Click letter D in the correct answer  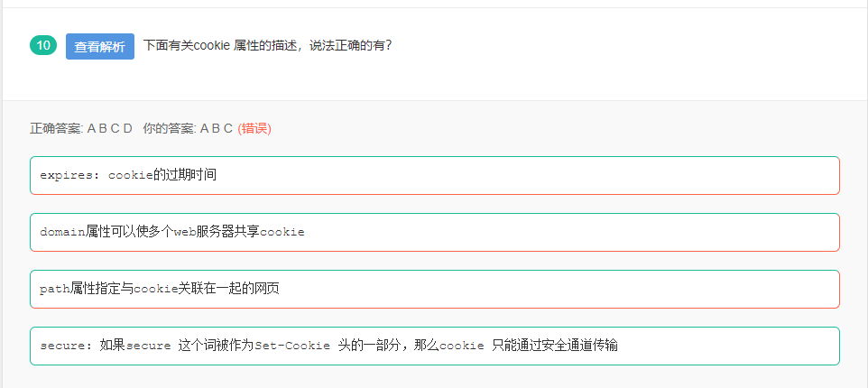tap(128, 129)
